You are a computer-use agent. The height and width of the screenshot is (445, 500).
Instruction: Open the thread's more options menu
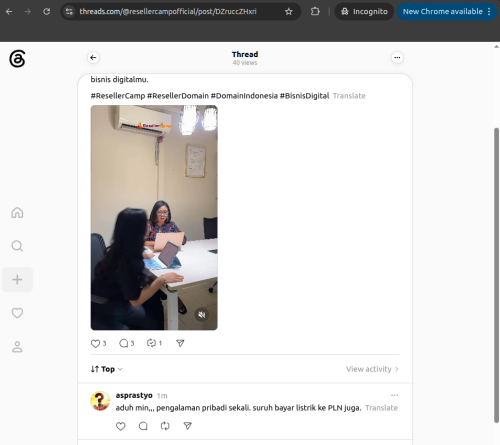(397, 58)
